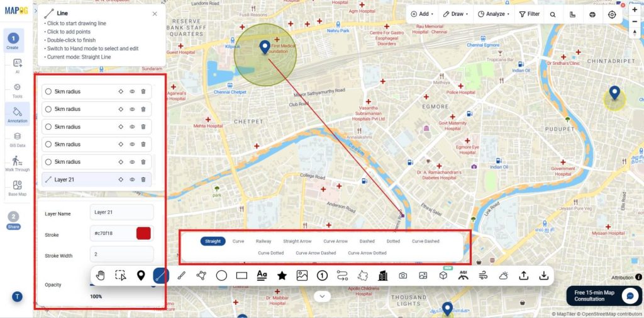Choose the polygon drawing tool
This screenshot has height=318, width=644.
201,276
